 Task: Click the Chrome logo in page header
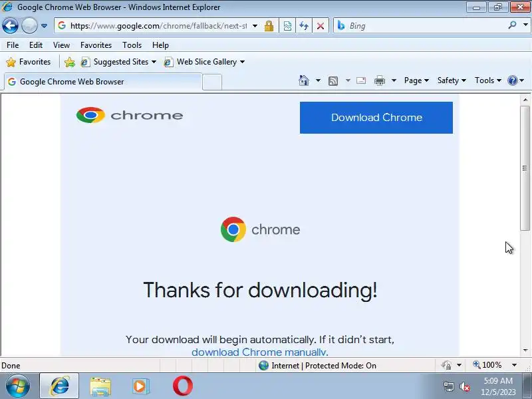[130, 115]
